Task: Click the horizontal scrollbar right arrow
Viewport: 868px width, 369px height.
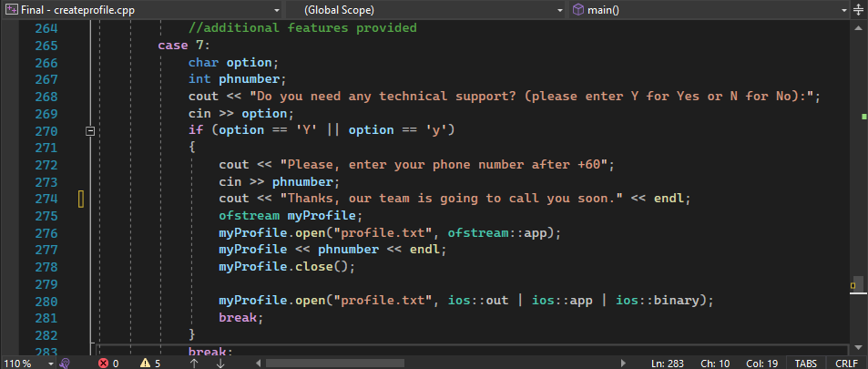Action: pos(623,364)
